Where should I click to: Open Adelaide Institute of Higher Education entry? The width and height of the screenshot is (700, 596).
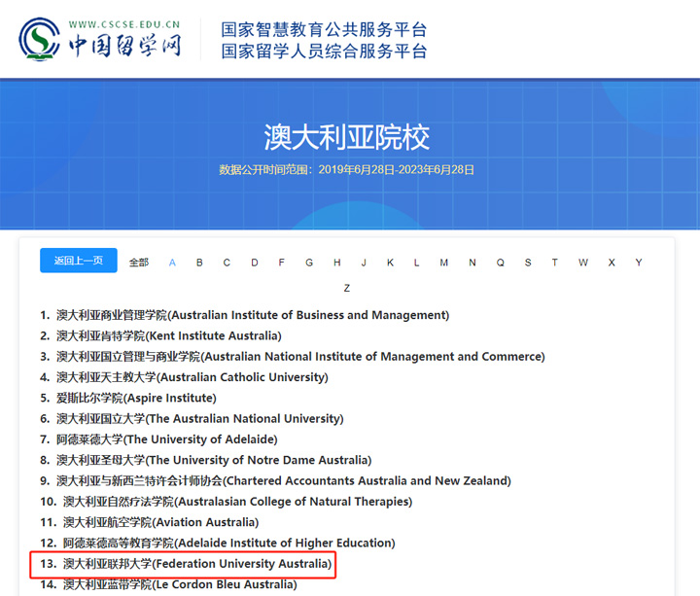click(218, 543)
